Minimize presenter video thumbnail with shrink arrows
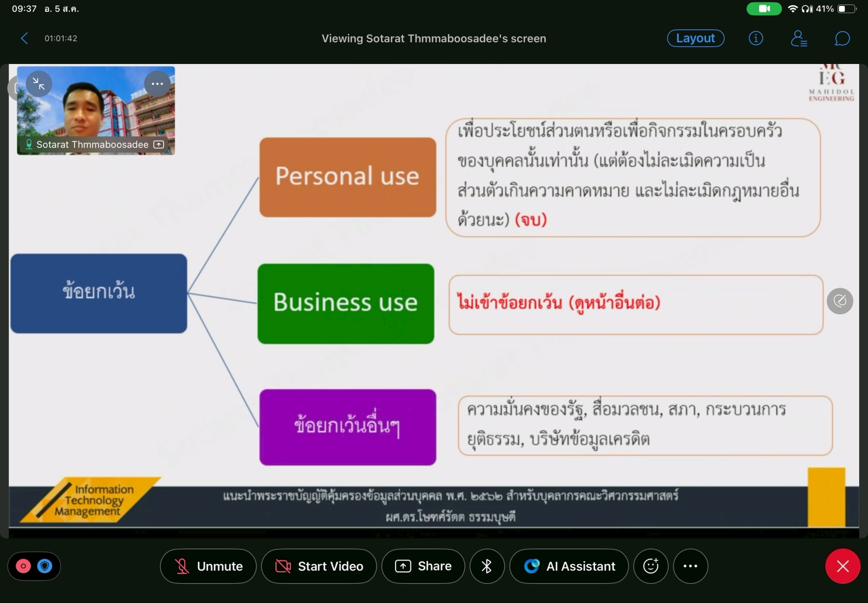This screenshot has height=603, width=868. [39, 84]
